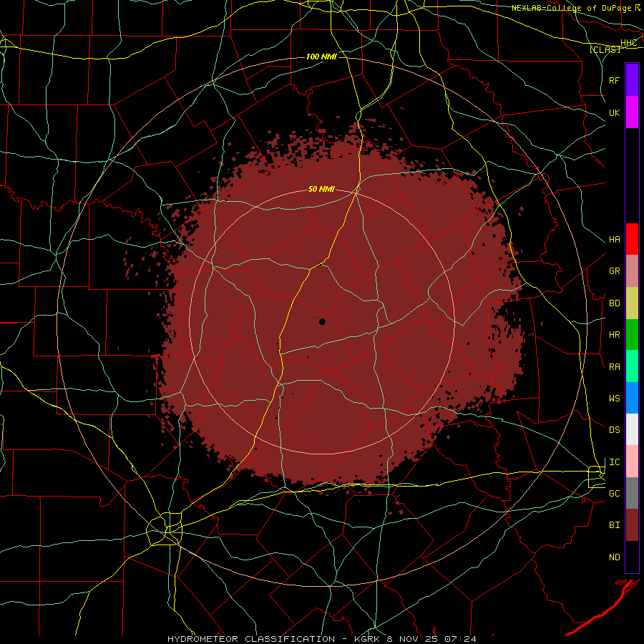Screen dimensions: 644x644
Task: Click the UK legend label
Action: click(x=615, y=112)
